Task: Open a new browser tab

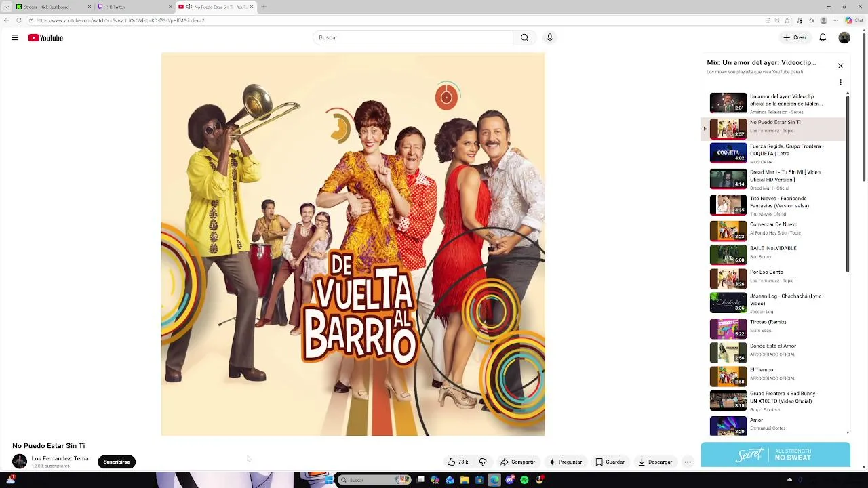Action: (264, 7)
